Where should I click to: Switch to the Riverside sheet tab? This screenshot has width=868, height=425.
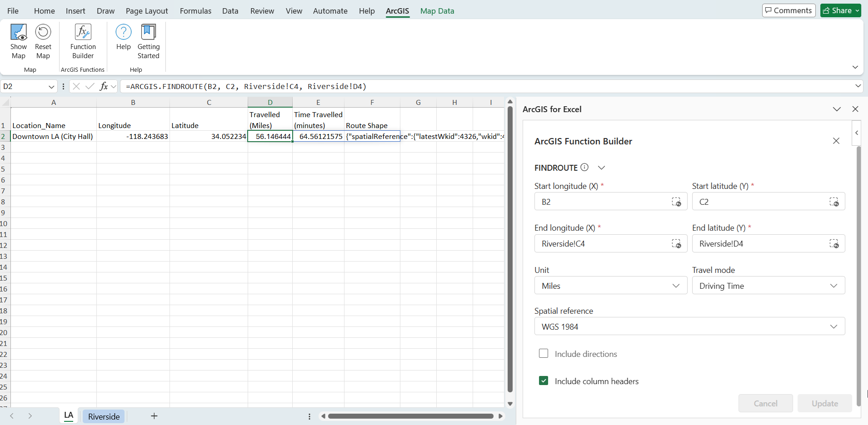pyautogui.click(x=104, y=416)
